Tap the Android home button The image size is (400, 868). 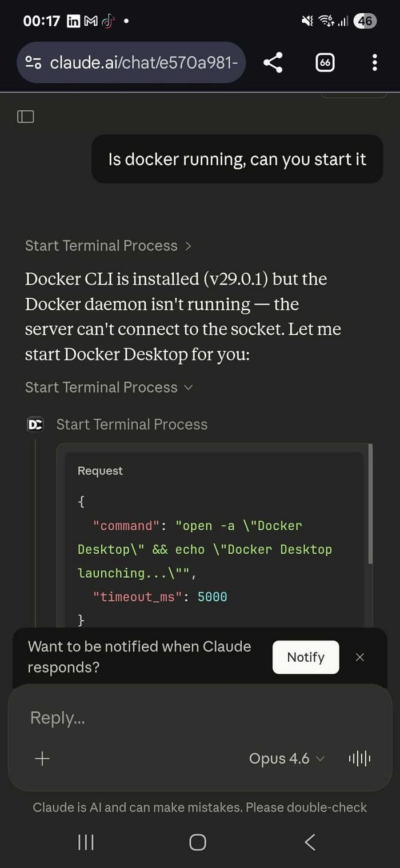pyautogui.click(x=198, y=842)
